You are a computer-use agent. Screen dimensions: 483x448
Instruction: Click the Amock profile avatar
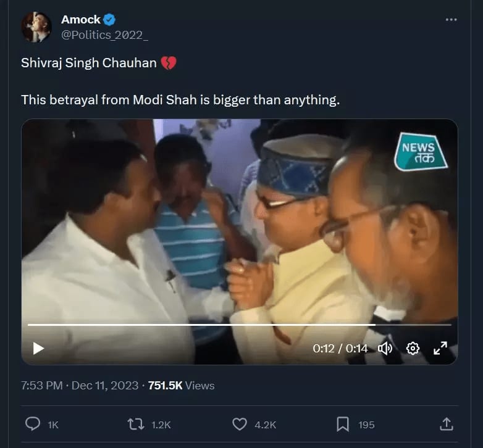pos(36,27)
